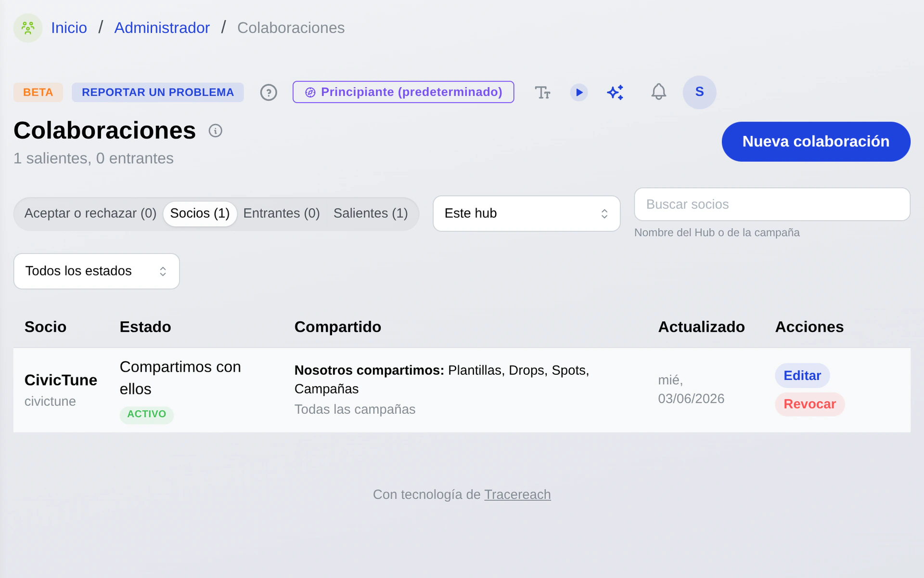Open the sparkle AI assistant icon
The width and height of the screenshot is (924, 578).
tap(615, 92)
